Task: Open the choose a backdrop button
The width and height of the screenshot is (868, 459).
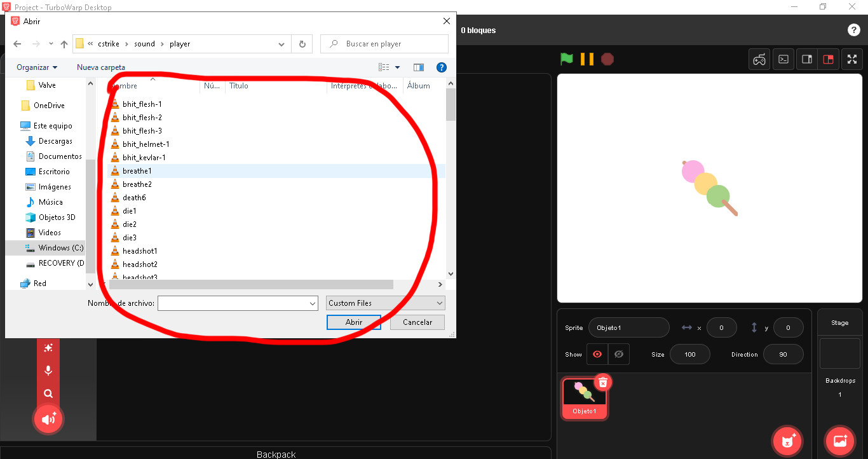Action: pos(840,441)
